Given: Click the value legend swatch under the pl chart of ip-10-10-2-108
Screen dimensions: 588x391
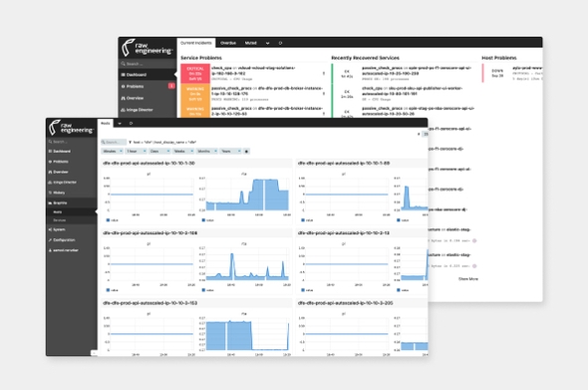Looking at the screenshot, I should tap(108, 290).
